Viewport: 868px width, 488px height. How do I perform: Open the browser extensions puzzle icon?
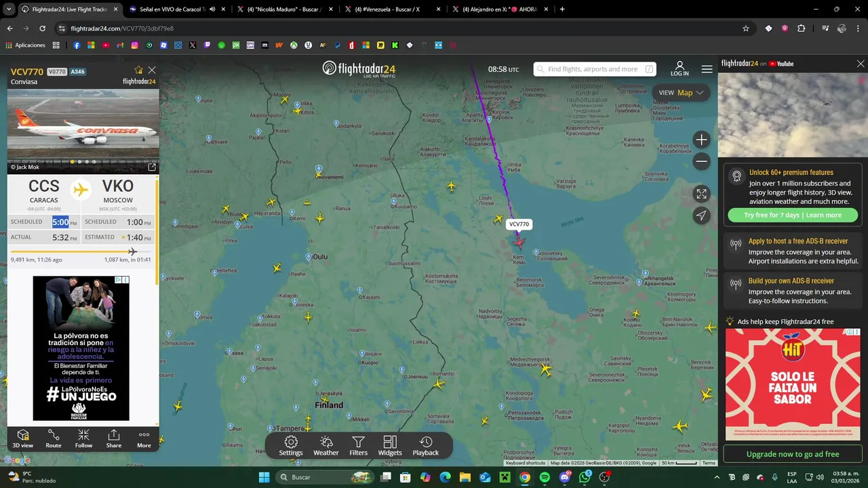(801, 28)
